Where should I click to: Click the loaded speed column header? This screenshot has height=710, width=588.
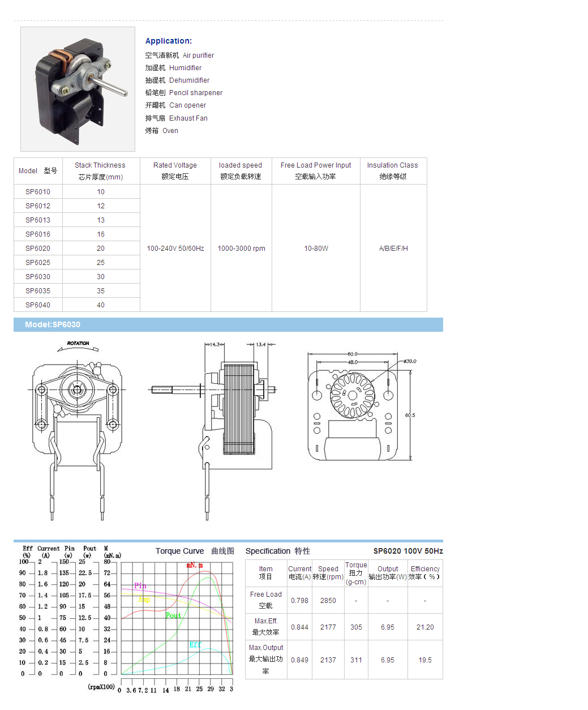(x=241, y=171)
